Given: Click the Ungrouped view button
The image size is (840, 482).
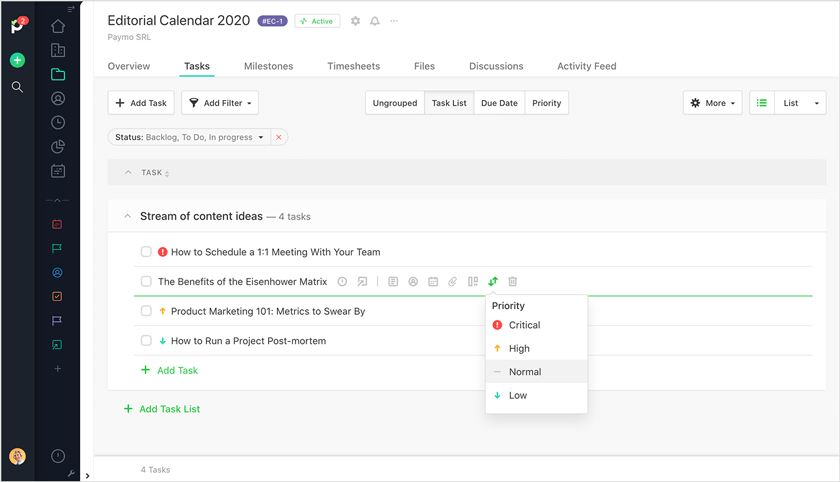Looking at the screenshot, I should click(395, 103).
